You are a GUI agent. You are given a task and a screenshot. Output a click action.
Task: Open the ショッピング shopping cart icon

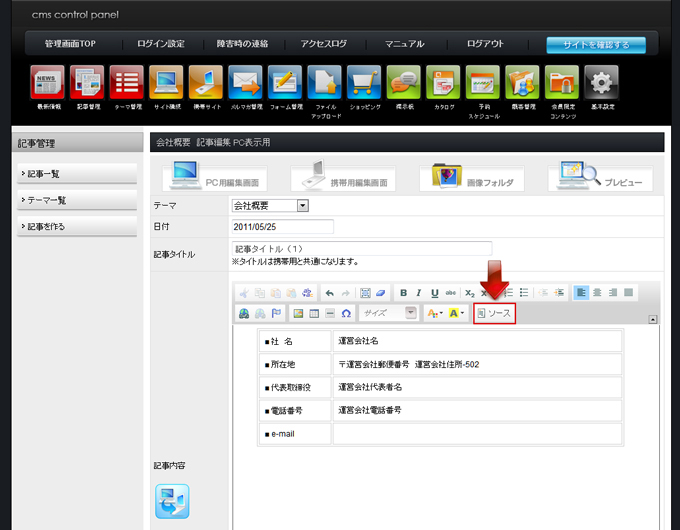(x=363, y=83)
